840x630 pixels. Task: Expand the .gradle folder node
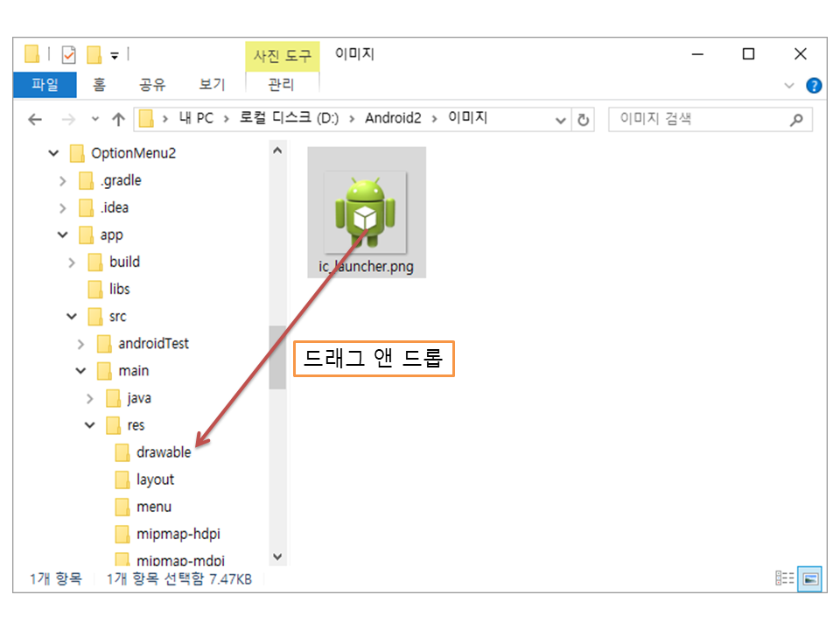pos(62,181)
